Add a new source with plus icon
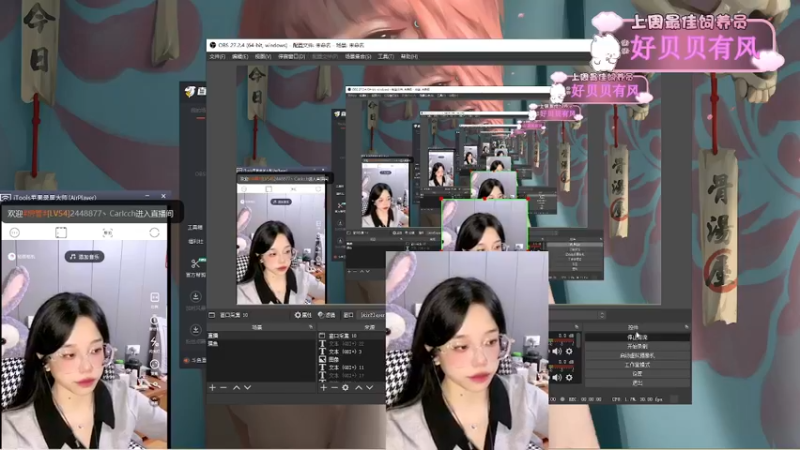The width and height of the screenshot is (800, 450). tap(323, 388)
